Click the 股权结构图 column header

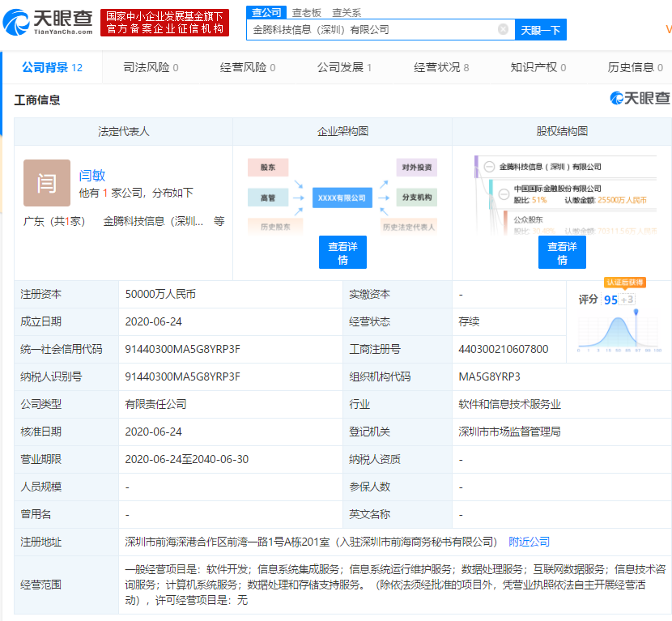(x=562, y=131)
